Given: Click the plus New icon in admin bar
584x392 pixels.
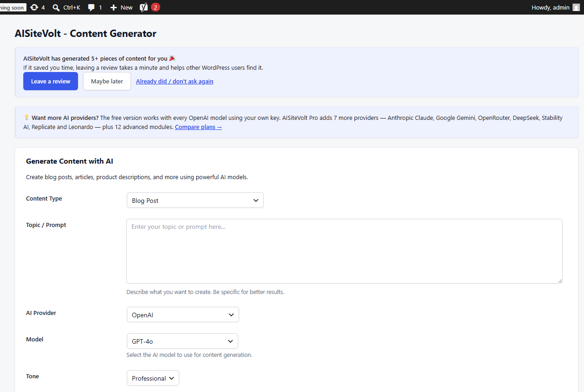Looking at the screenshot, I should pyautogui.click(x=114, y=7).
